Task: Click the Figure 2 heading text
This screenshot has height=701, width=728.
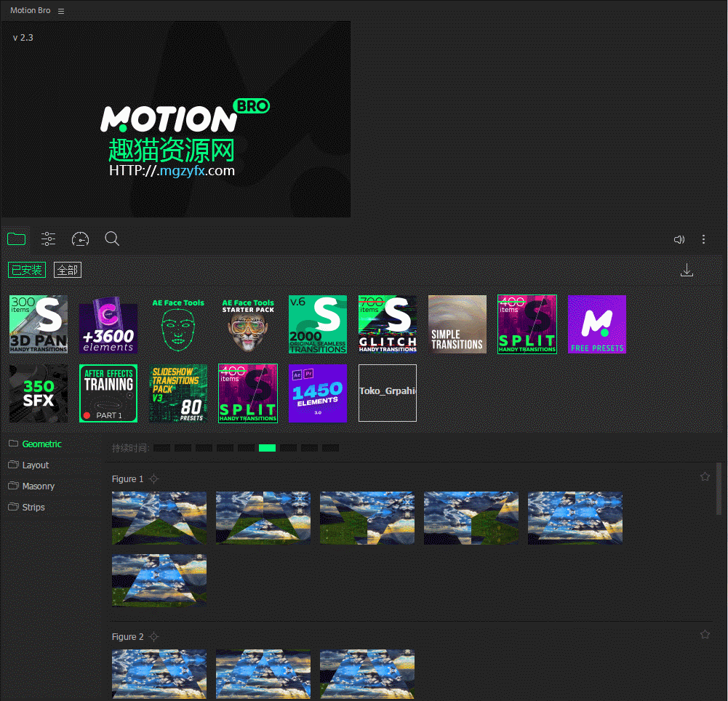Action: 128,636
